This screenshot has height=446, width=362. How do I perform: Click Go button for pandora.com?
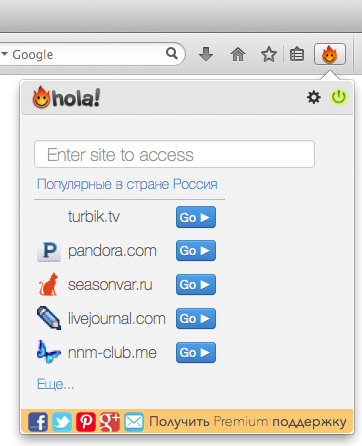pyautogui.click(x=196, y=251)
